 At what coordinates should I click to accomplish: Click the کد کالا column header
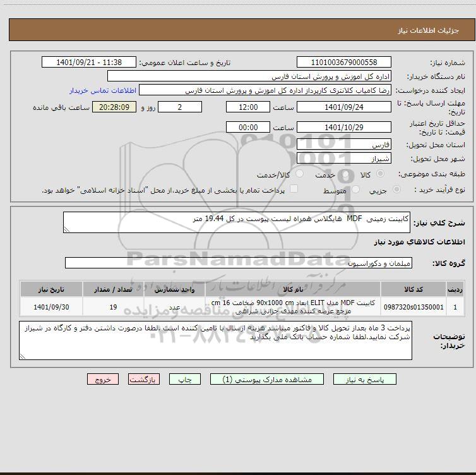(x=414, y=289)
